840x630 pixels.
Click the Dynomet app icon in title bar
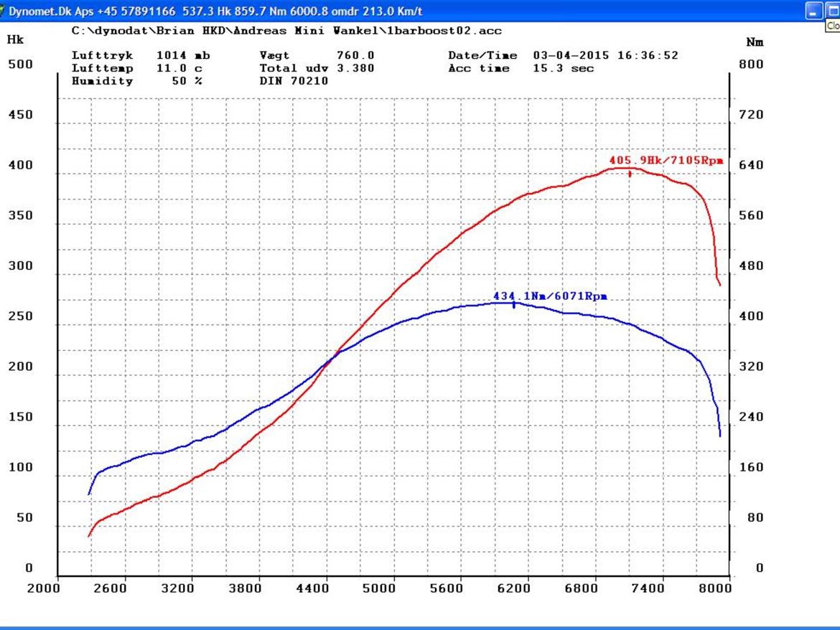tap(3, 11)
